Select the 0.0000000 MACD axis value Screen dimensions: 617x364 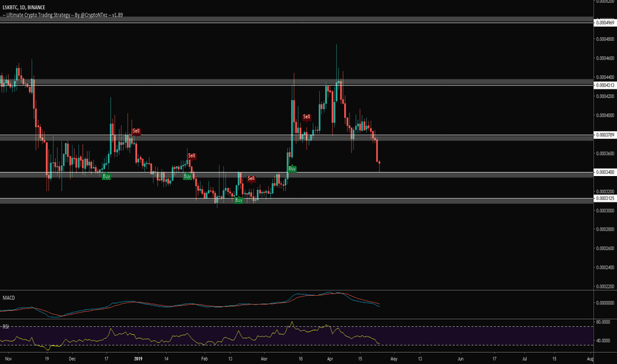[x=605, y=303]
